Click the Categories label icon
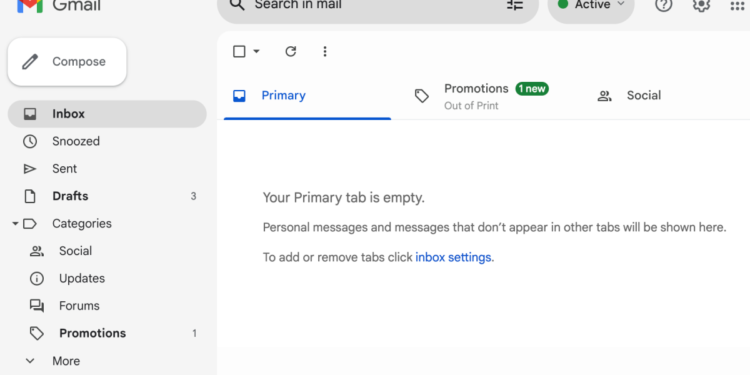The height and width of the screenshot is (375, 750). [30, 223]
